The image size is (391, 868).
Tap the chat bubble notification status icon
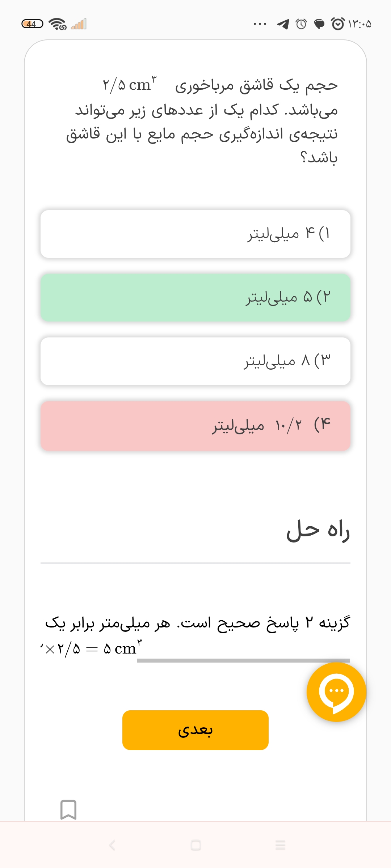coord(319,24)
